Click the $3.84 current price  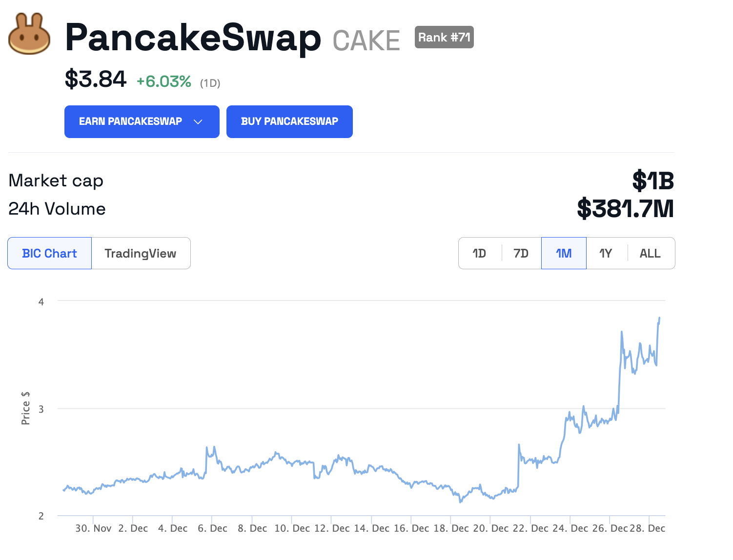point(95,78)
